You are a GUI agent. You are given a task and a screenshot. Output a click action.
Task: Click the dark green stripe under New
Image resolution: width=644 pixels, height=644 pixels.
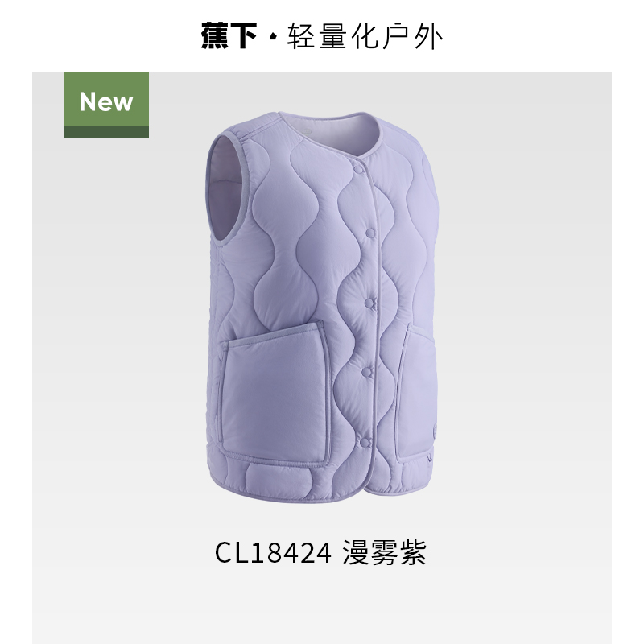pyautogui.click(x=106, y=133)
